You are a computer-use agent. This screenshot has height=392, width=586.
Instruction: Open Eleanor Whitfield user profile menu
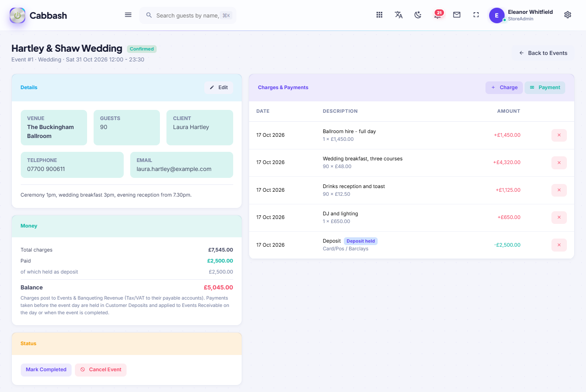(x=521, y=15)
